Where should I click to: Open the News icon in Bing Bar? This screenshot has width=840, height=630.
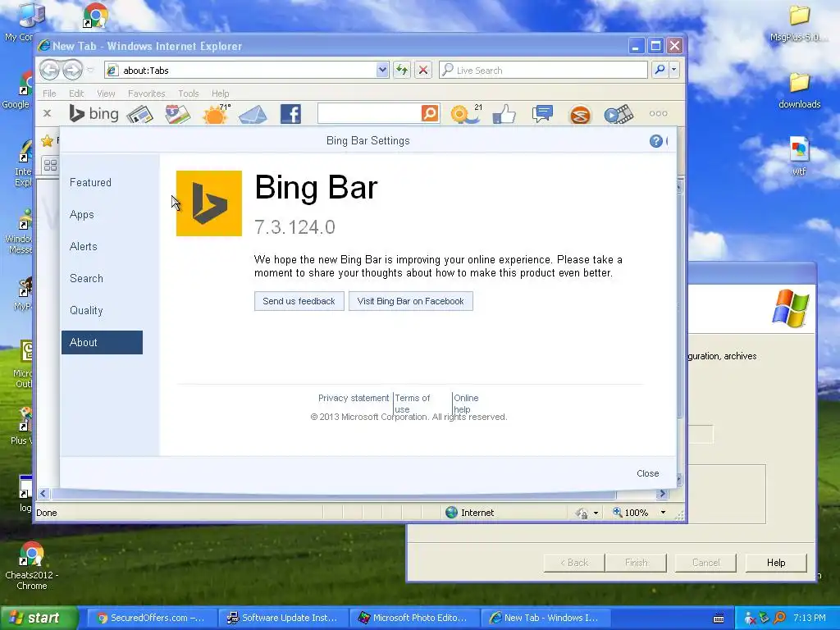coord(139,114)
